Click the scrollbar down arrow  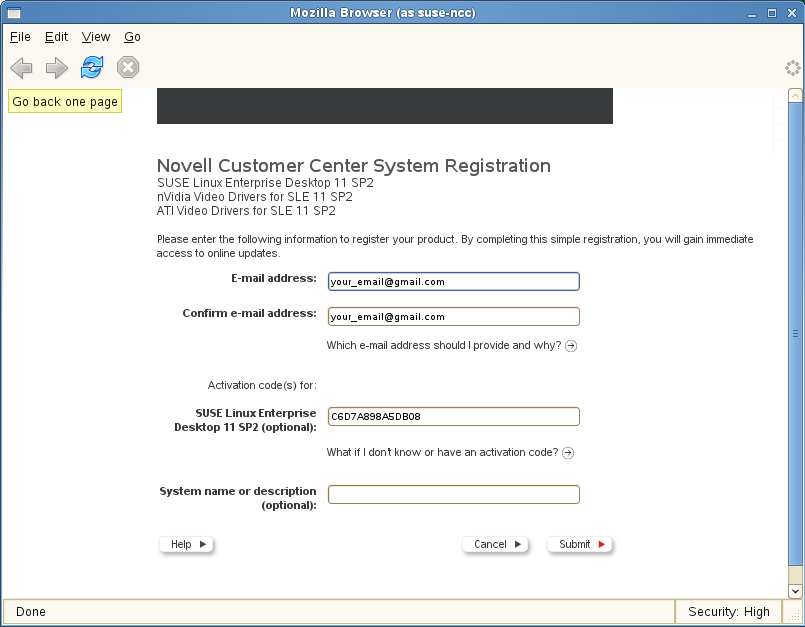795,592
